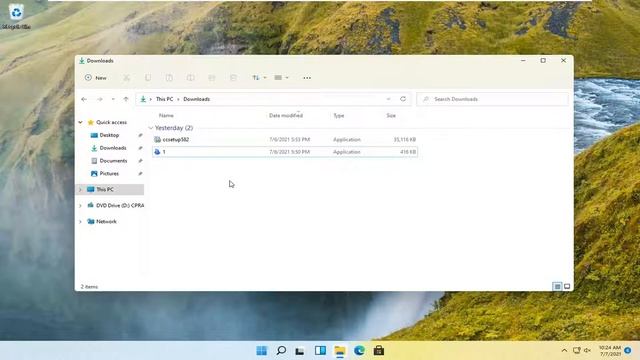Screen dimensions: 640x360
Task: Open address bar history dropdown
Action: coord(388,99)
